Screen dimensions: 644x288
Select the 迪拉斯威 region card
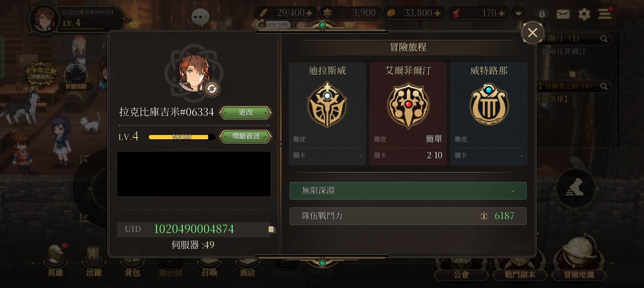point(328,114)
